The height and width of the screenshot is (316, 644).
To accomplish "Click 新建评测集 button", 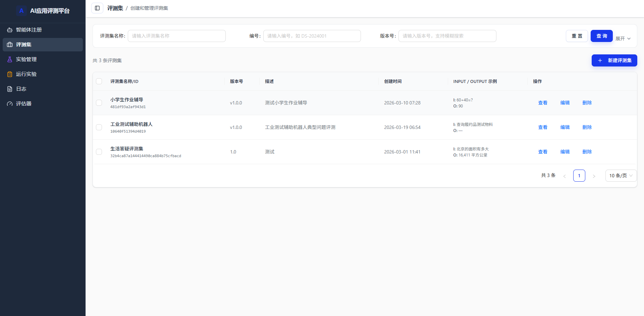I will tap(614, 60).
